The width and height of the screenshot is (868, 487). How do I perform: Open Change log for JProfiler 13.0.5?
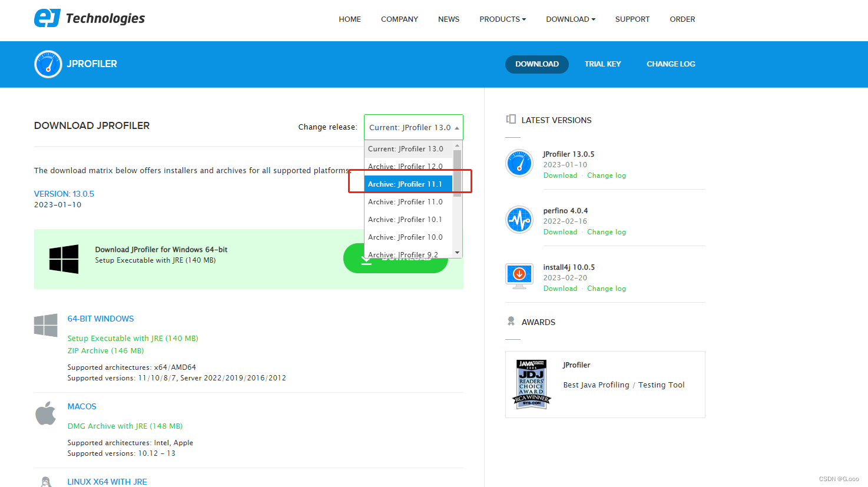(x=607, y=175)
